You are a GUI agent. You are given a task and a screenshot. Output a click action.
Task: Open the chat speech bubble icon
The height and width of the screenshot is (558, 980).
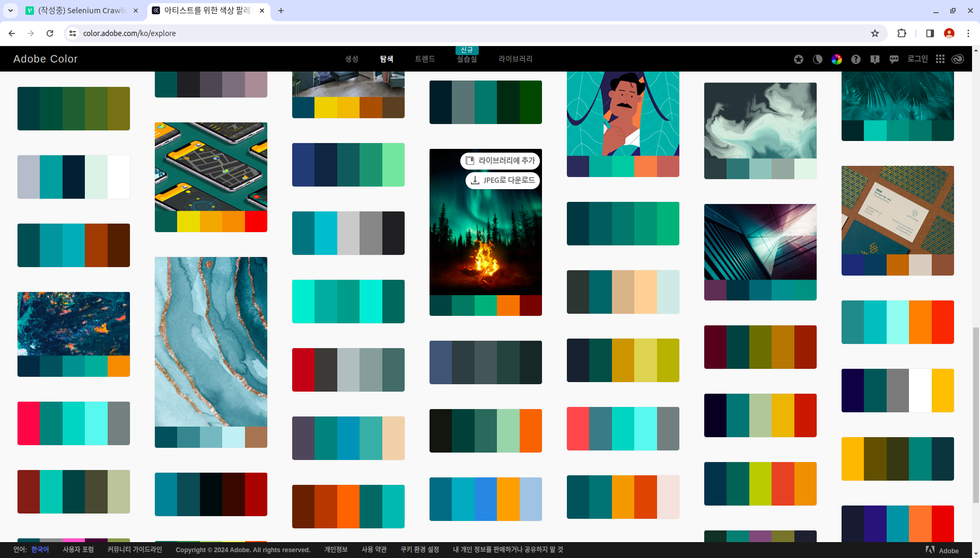(894, 59)
